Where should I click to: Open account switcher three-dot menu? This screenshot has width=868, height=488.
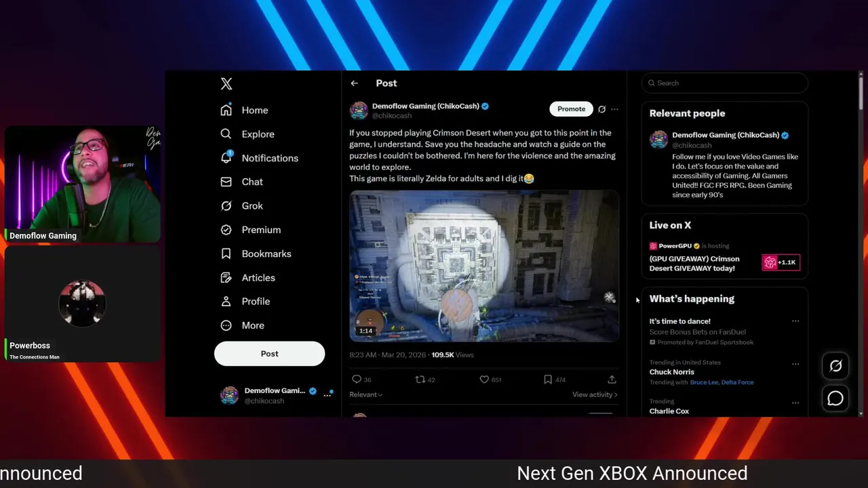click(x=327, y=394)
